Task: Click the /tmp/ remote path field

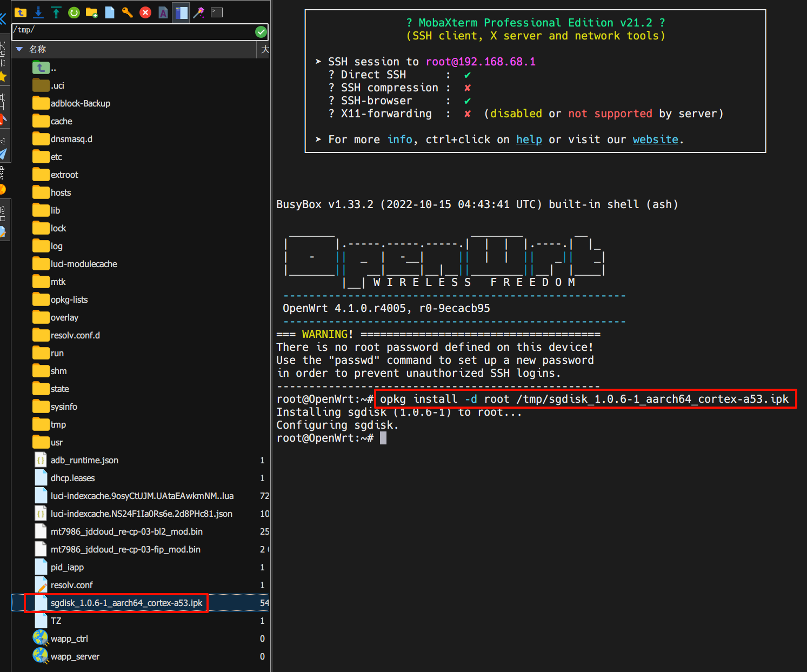Action: (130, 31)
